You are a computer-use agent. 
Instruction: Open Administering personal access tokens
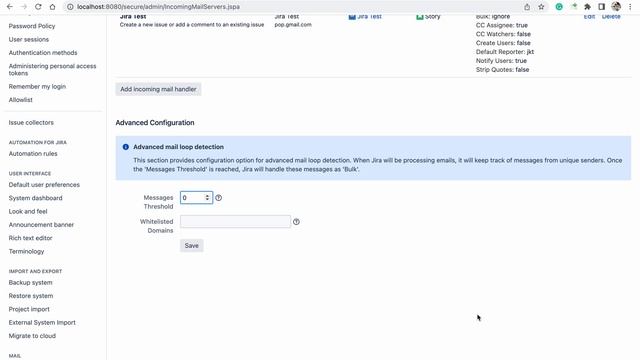click(x=52, y=69)
